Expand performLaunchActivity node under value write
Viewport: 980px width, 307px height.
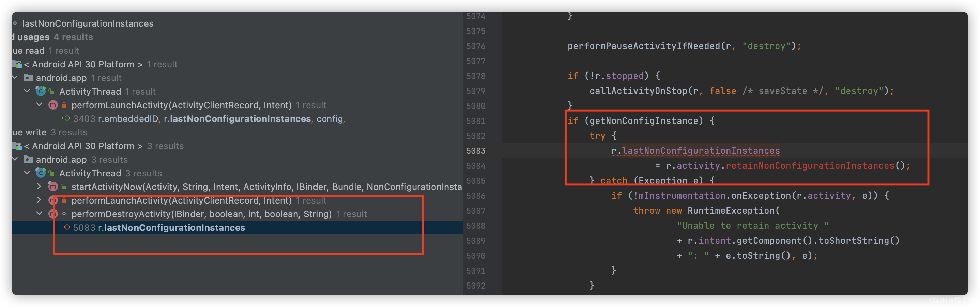click(39, 200)
